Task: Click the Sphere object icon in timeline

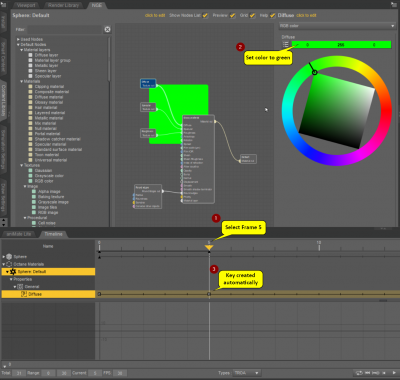Action: (x=9, y=257)
